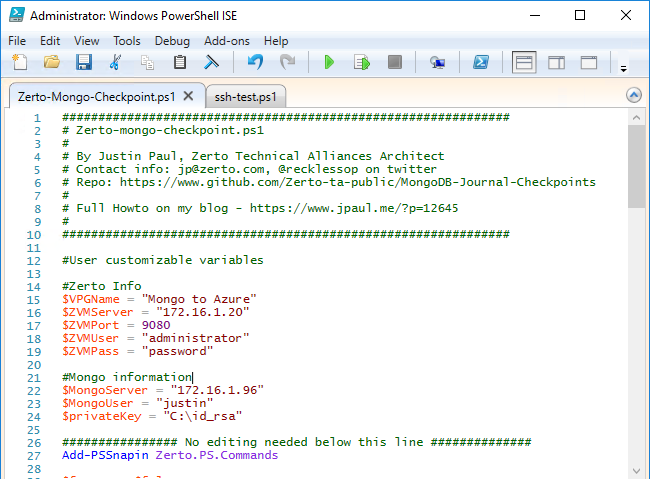Switch to the ssh-test.ps1 tab
650x479 pixels.
[245, 97]
